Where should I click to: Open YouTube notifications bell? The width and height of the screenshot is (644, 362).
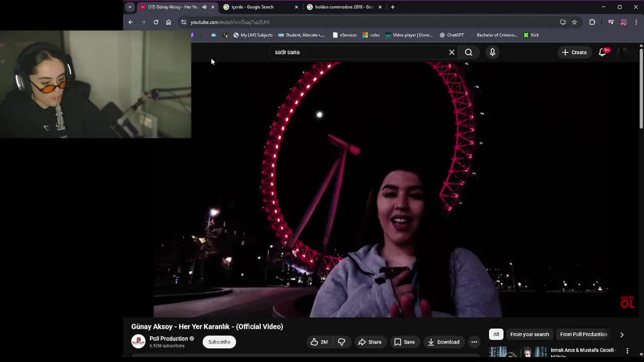(x=602, y=52)
